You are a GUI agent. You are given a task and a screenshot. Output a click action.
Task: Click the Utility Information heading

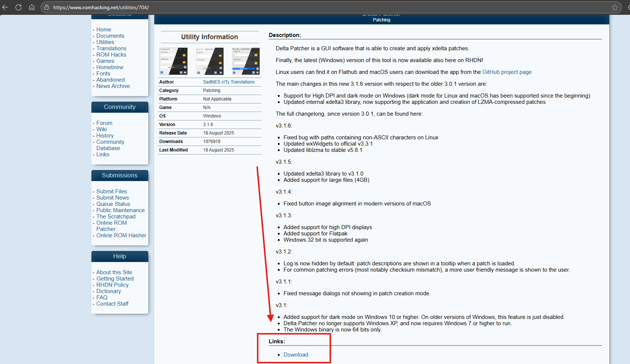point(209,37)
